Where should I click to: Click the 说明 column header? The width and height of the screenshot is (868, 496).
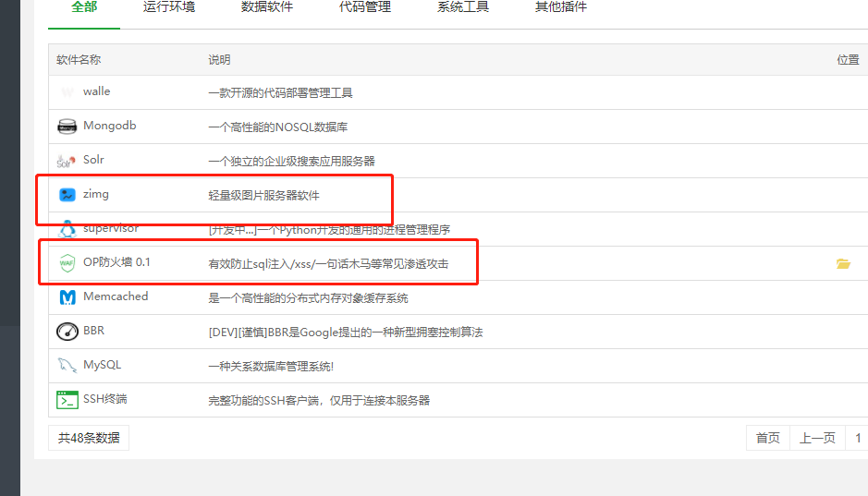click(x=219, y=60)
